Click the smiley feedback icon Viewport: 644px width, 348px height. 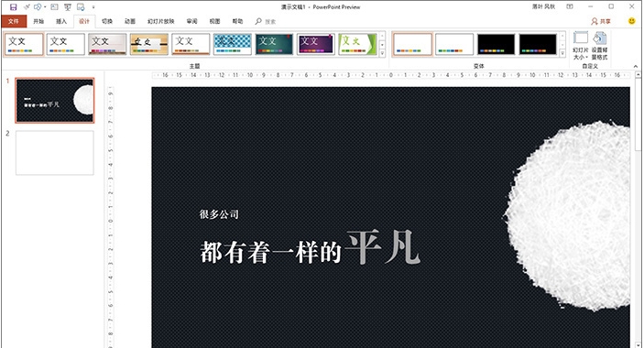tap(632, 21)
